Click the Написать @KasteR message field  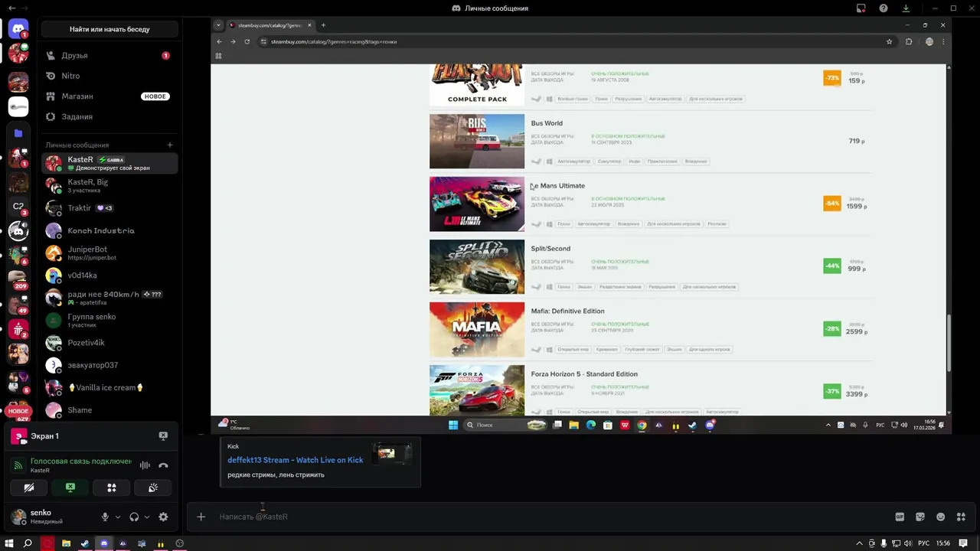(x=551, y=517)
